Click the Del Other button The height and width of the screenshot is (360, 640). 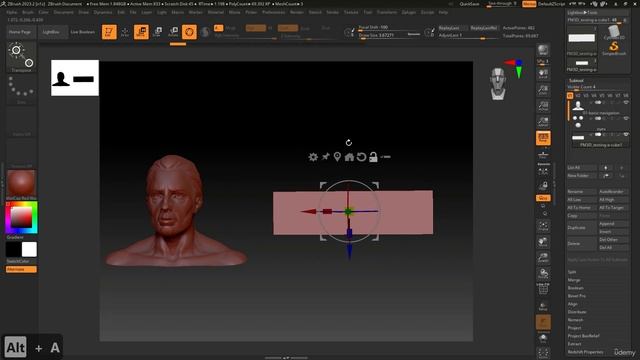pyautogui.click(x=613, y=240)
